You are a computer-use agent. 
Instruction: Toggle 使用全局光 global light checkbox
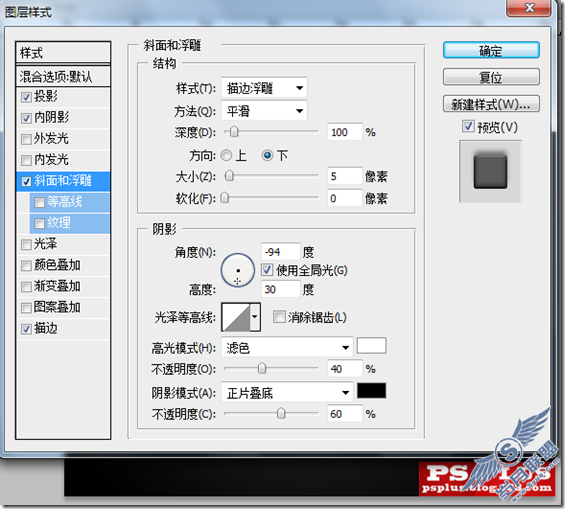point(267,270)
